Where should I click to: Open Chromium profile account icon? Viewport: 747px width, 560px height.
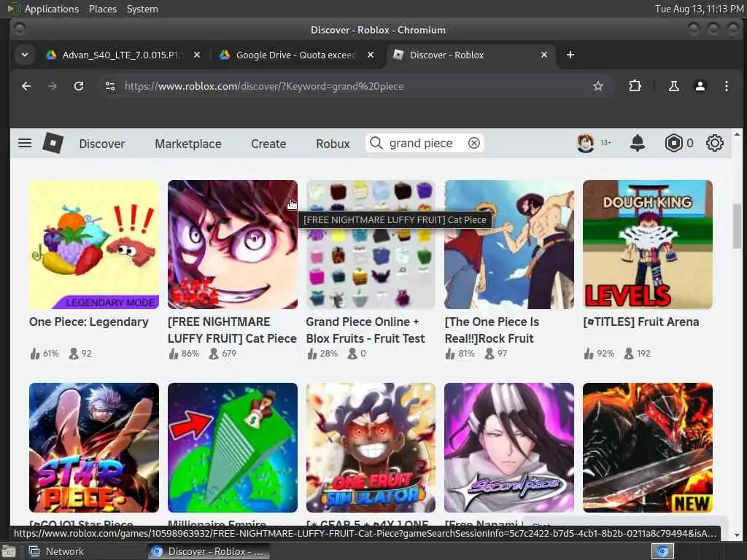[700, 86]
